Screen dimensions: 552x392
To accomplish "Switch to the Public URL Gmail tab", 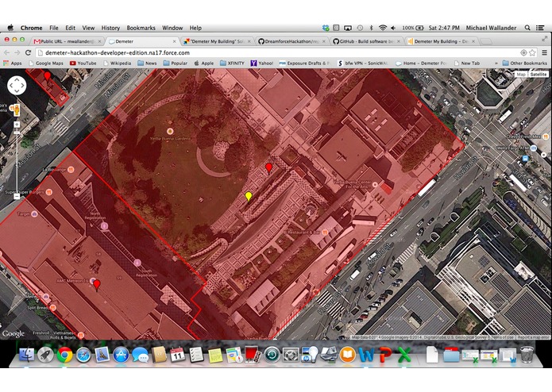I will point(67,41).
